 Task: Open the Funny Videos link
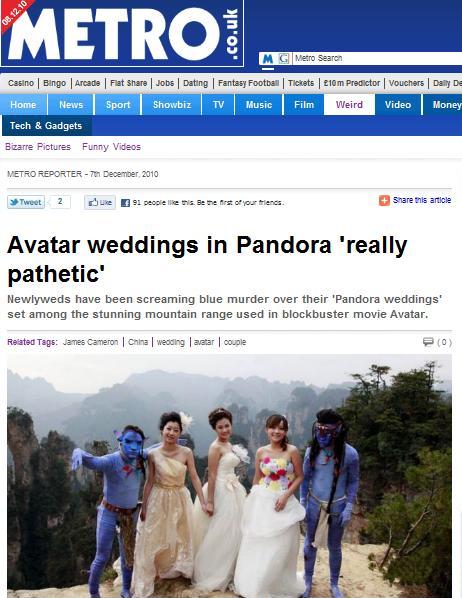click(111, 147)
